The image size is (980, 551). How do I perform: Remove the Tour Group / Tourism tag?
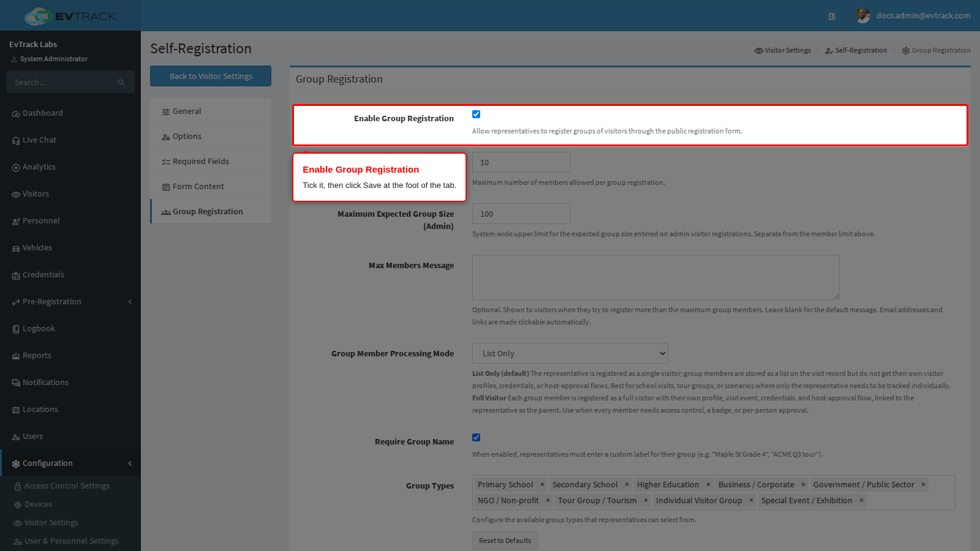coord(646,500)
